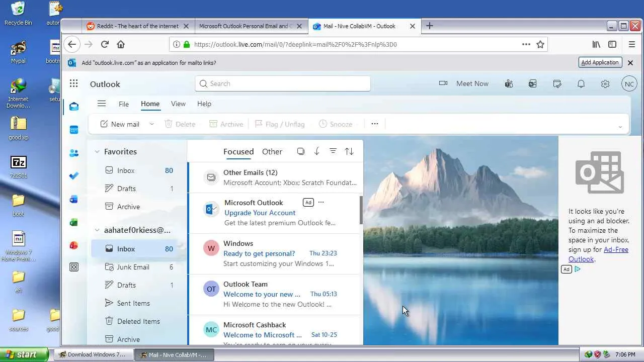Open a new browser tab
644x362 pixels.
pyautogui.click(x=429, y=26)
